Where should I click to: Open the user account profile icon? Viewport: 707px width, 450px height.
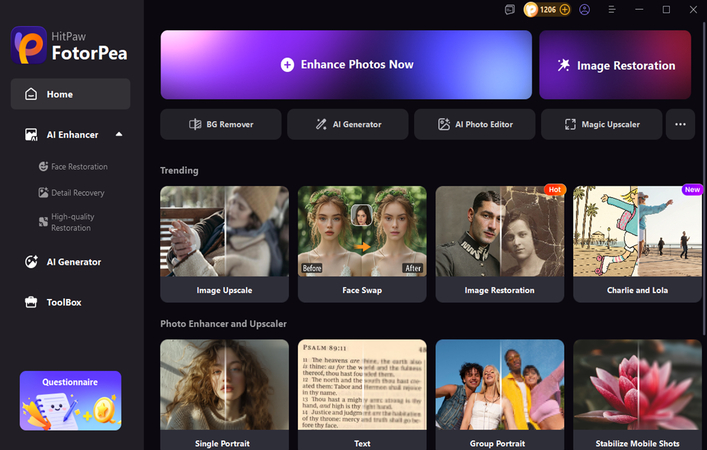click(x=584, y=9)
